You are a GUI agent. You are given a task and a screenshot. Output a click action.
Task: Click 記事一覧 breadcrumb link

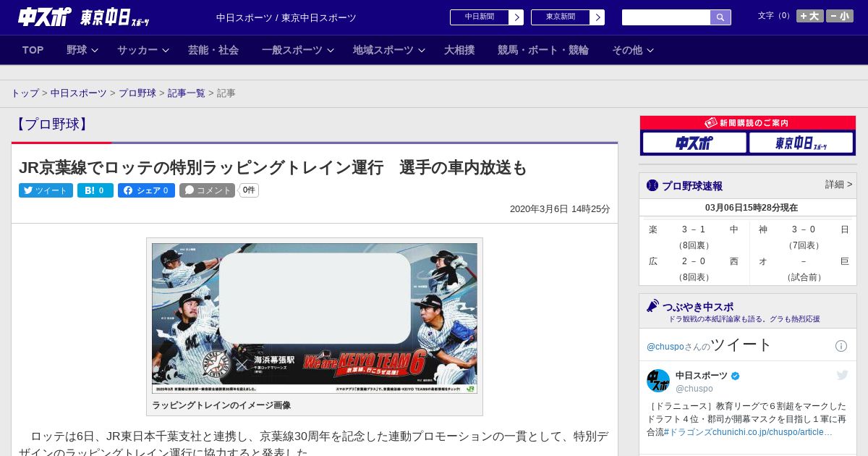[187, 93]
